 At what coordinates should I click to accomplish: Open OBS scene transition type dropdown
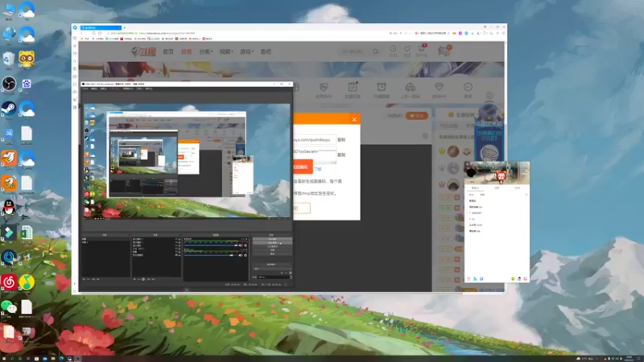(272, 269)
